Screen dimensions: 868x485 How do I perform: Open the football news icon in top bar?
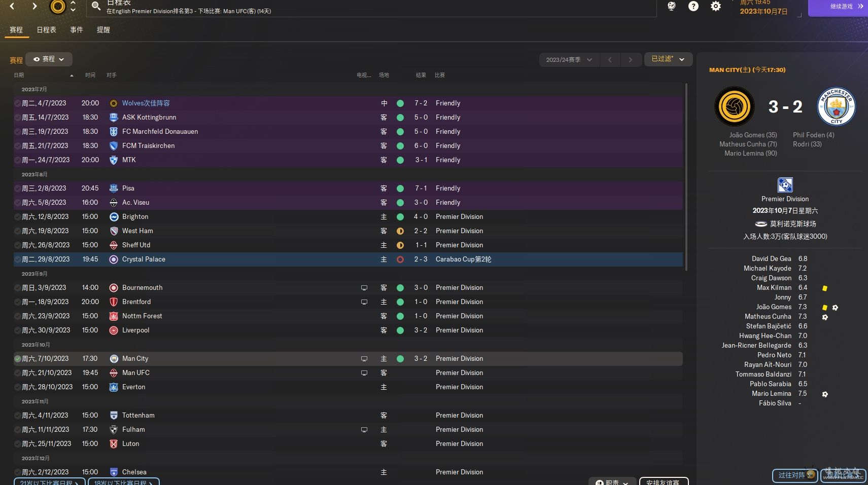[x=671, y=6]
